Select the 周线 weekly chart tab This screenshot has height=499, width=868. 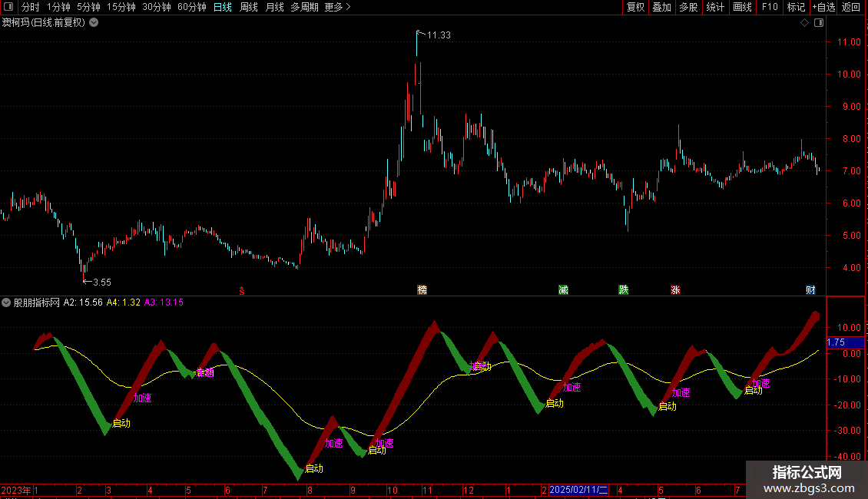pyautogui.click(x=249, y=7)
